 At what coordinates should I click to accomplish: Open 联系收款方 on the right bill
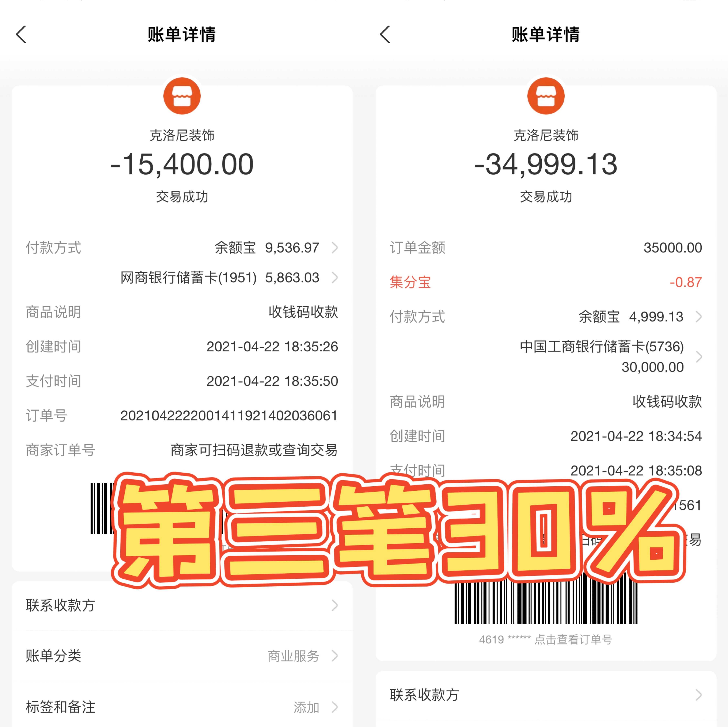click(x=546, y=695)
